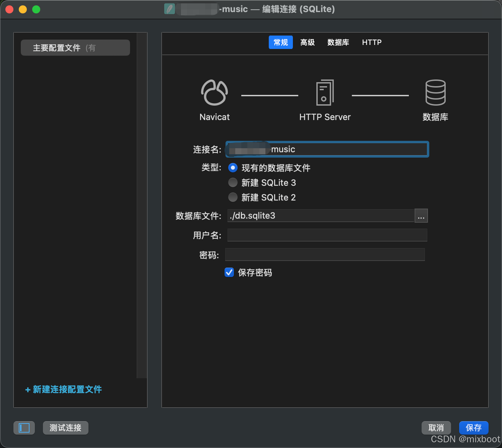Click the HTTP Server tower icon
This screenshot has height=448, width=502.
tap(325, 93)
